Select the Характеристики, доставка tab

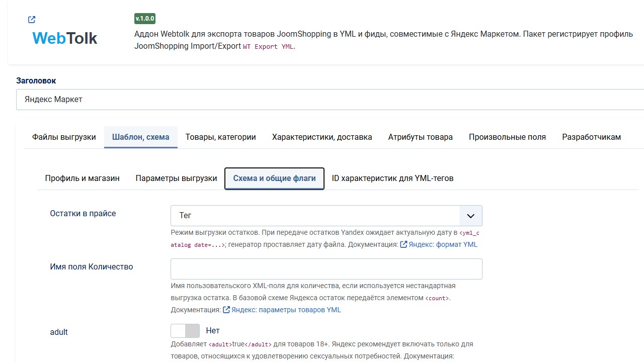pyautogui.click(x=322, y=137)
